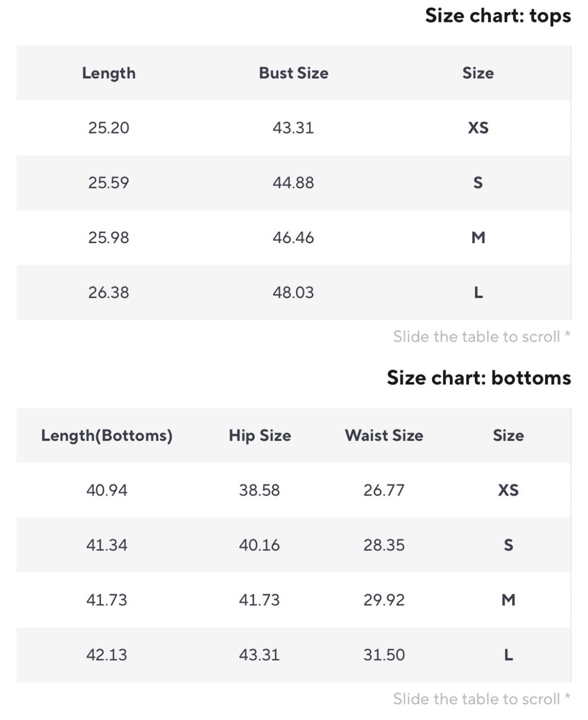Click the "Size chart: bottoms" heading
The width and height of the screenshot is (588, 720).
point(478,377)
